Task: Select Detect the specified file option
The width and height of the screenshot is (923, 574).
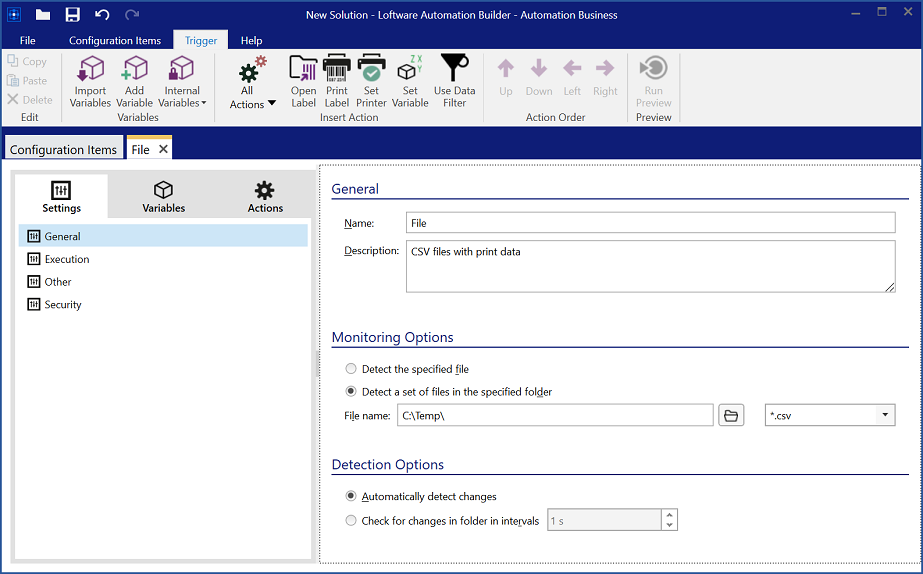Action: pyautogui.click(x=351, y=369)
